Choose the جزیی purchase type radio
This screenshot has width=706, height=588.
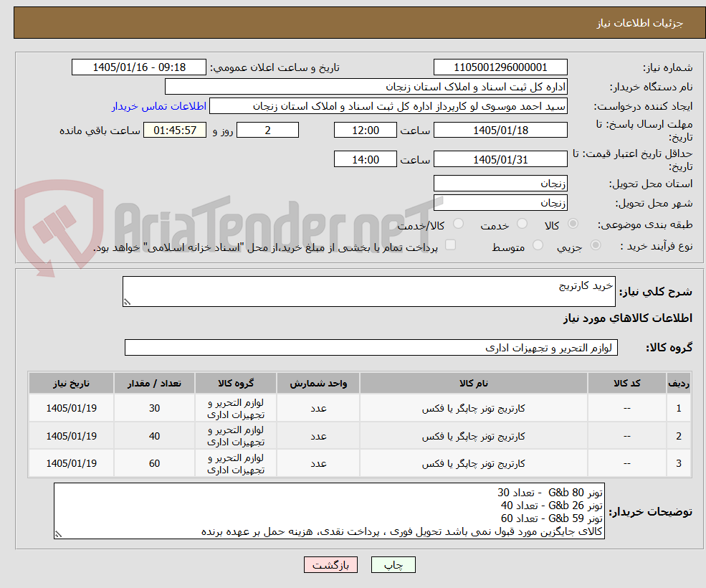595,245
